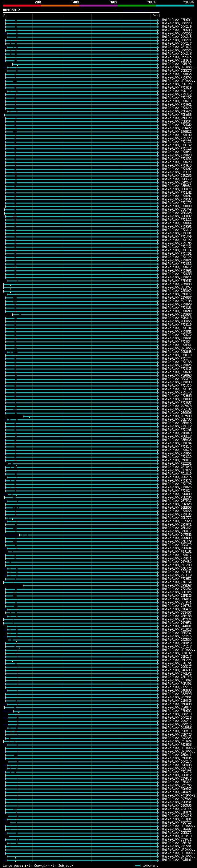Select label UniRef100_A5C4Z0

[177, 111]
